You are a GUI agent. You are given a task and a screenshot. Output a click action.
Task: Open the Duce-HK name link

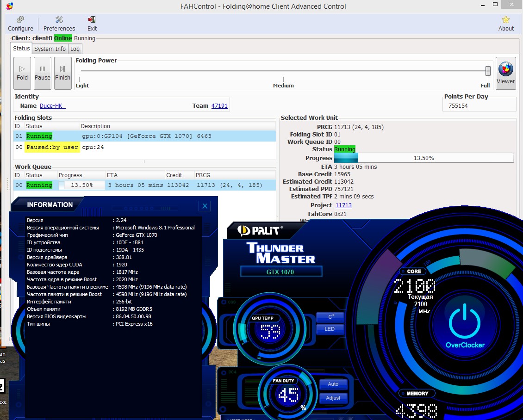point(52,105)
